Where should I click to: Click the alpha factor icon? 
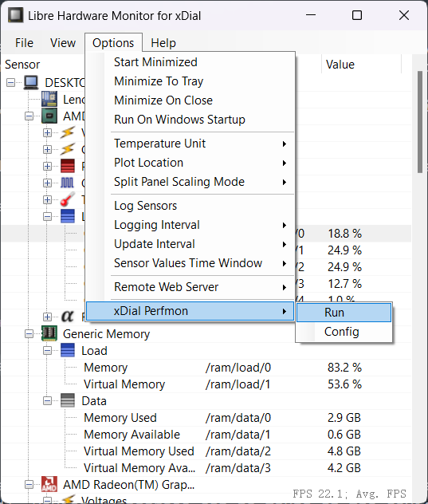68,317
